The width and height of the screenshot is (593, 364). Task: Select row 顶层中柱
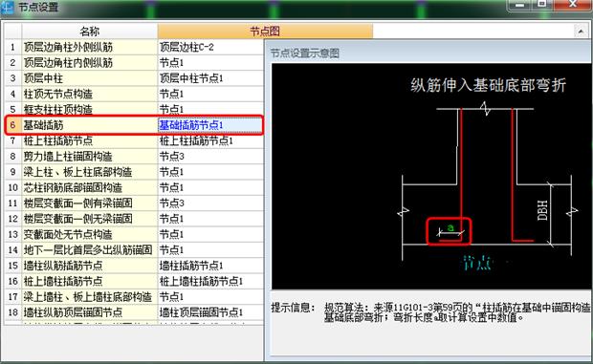pyautogui.click(x=90, y=78)
